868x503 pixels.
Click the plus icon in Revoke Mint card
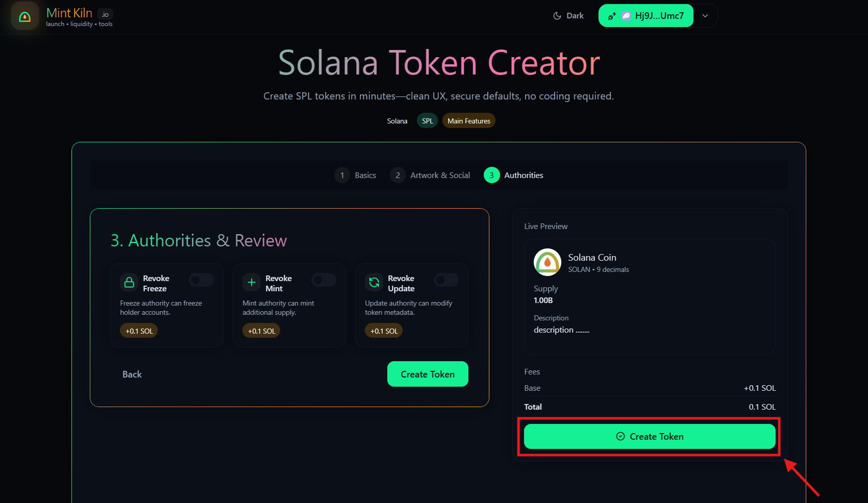[x=252, y=282]
